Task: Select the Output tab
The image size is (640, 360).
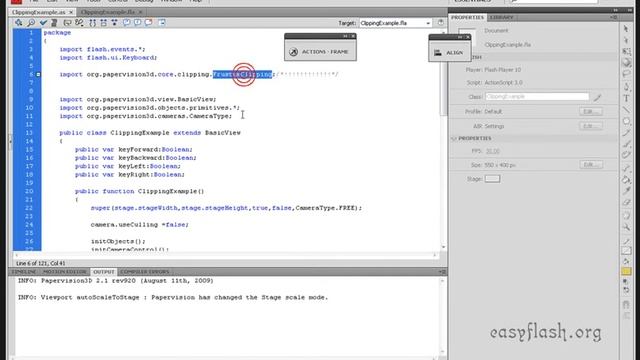Action: [104, 272]
